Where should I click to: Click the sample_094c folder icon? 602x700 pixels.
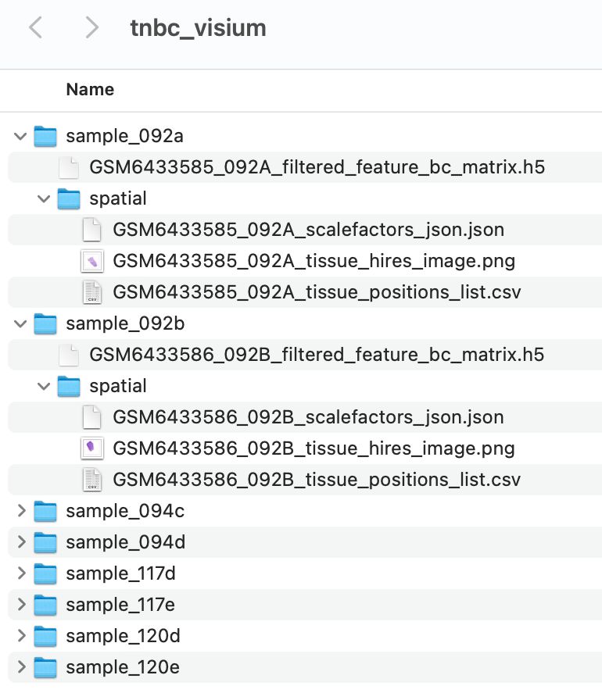pos(45,511)
